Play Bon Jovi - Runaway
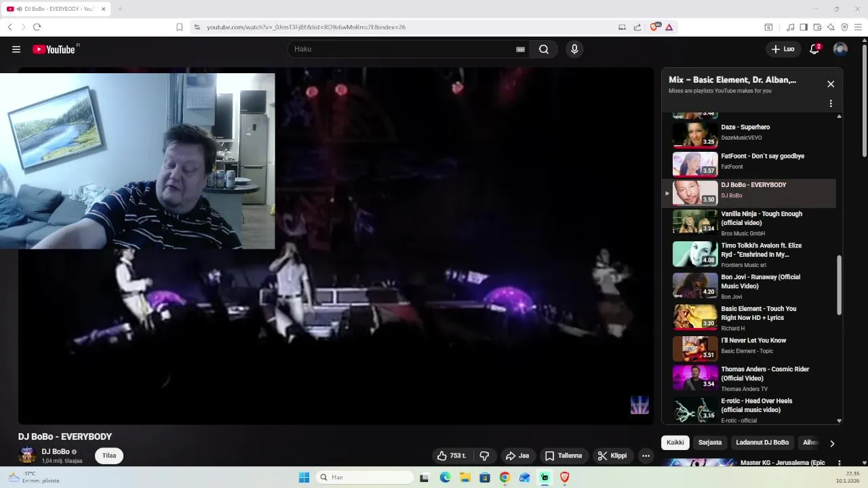This screenshot has height=488, width=868. (749, 286)
